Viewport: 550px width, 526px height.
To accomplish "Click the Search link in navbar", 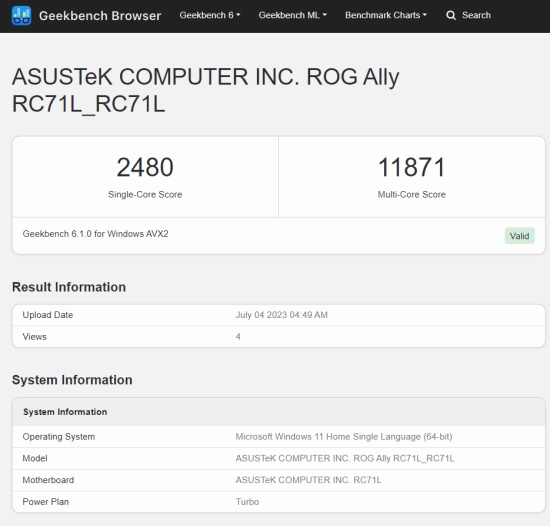I will [x=476, y=15].
